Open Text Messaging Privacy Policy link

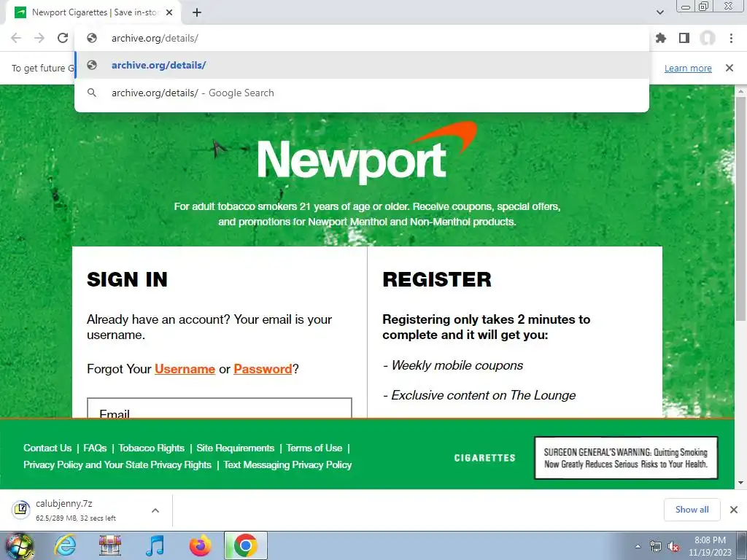(287, 464)
